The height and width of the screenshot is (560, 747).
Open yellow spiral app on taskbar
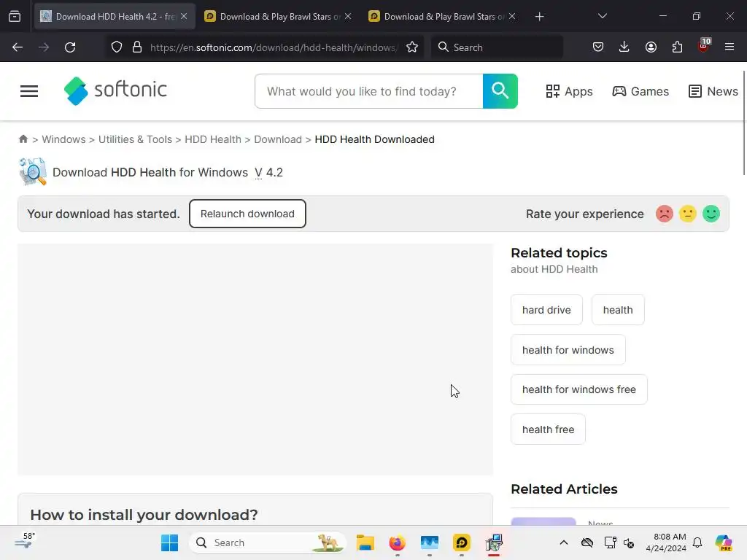click(x=461, y=542)
